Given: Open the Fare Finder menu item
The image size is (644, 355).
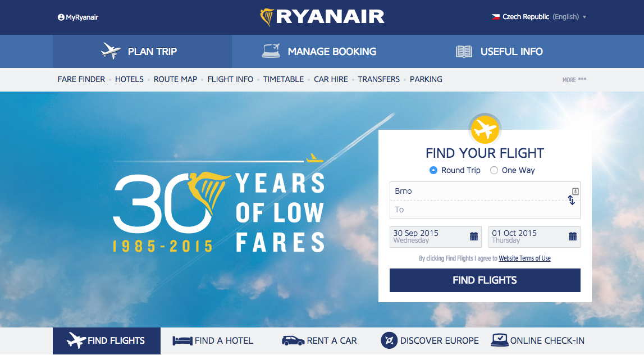Looking at the screenshot, I should tap(81, 79).
